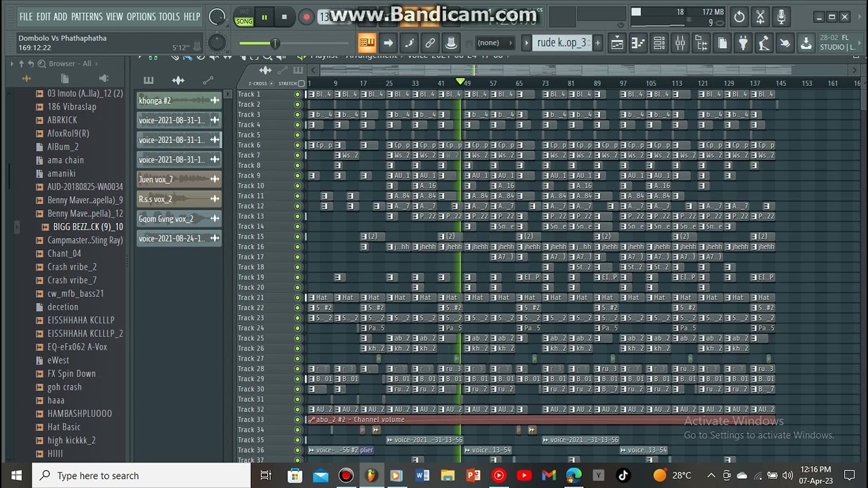
Task: Open the Channel rack view
Action: coord(659,43)
